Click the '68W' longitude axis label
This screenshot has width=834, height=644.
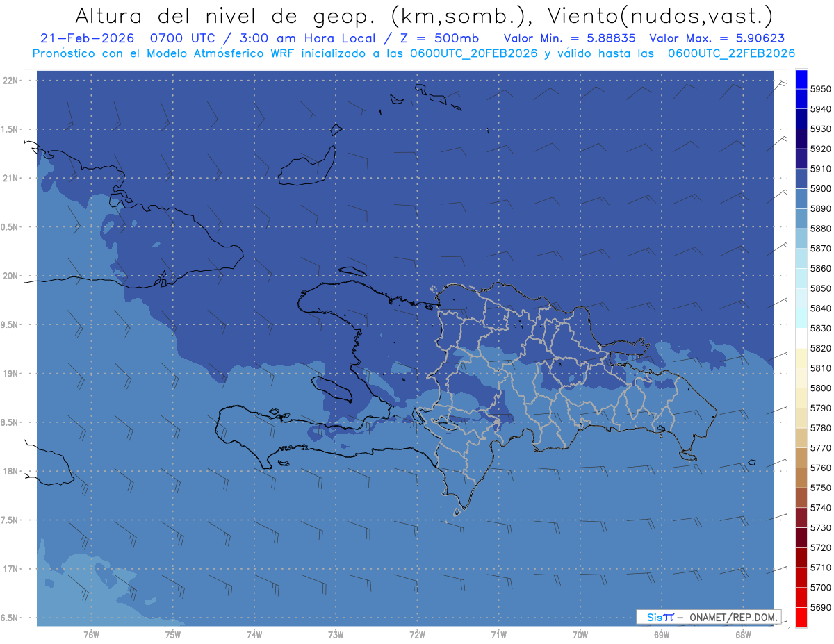[743, 635]
